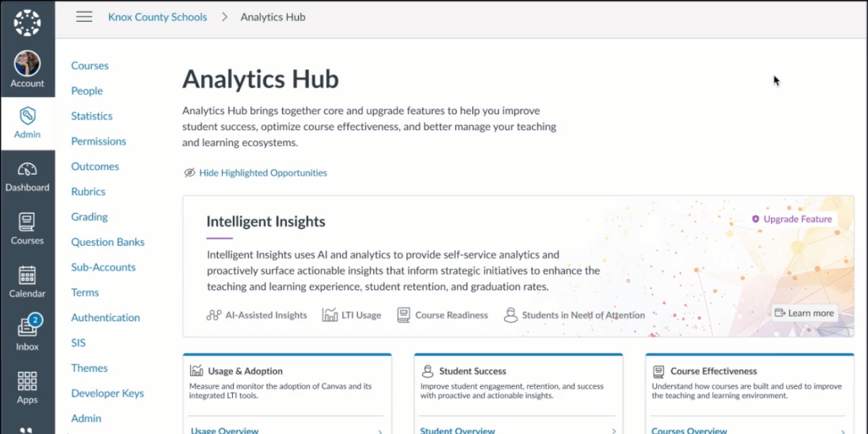Go to the Dashboard speedometer icon
This screenshot has width=868, height=434.
(x=27, y=170)
